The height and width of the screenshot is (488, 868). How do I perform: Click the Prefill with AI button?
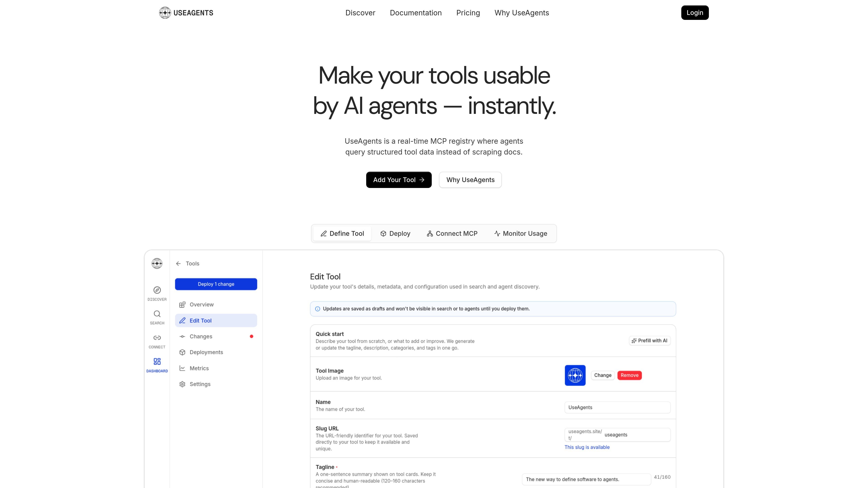(x=650, y=341)
